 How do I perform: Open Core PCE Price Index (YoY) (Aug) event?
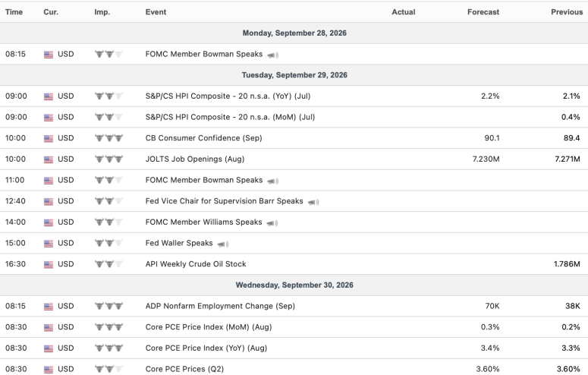tap(206, 348)
